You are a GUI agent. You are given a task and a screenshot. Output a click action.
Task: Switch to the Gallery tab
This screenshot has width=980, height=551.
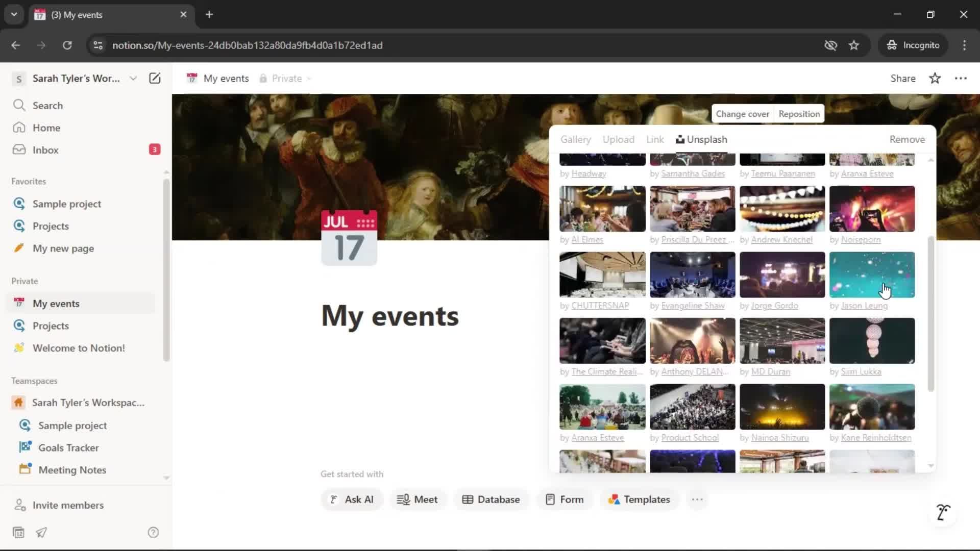pyautogui.click(x=575, y=139)
